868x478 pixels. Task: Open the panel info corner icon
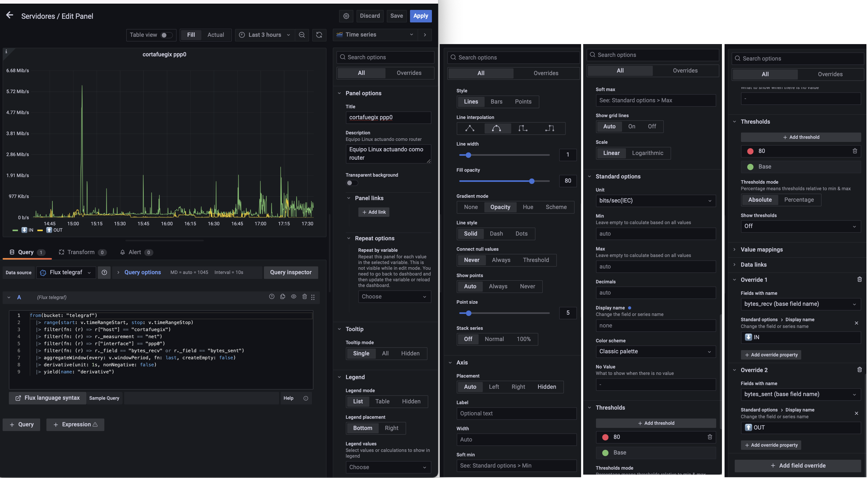pos(6,52)
